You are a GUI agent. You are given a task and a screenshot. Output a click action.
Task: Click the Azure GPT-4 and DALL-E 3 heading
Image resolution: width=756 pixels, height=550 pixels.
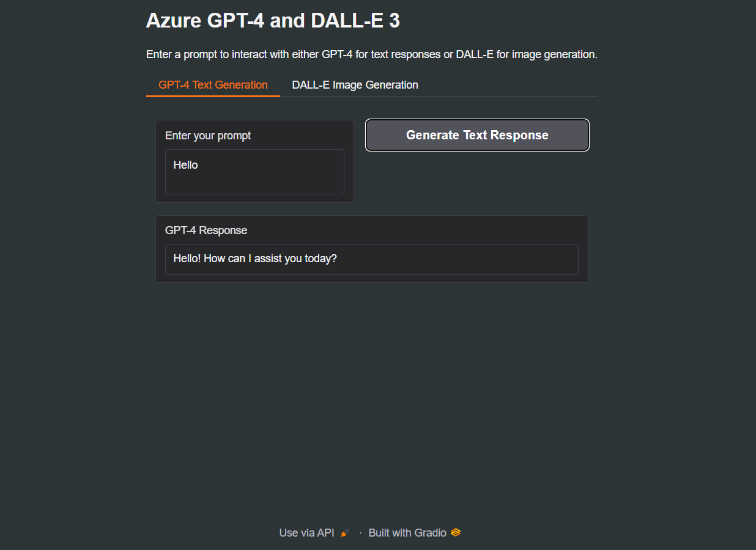coord(273,21)
